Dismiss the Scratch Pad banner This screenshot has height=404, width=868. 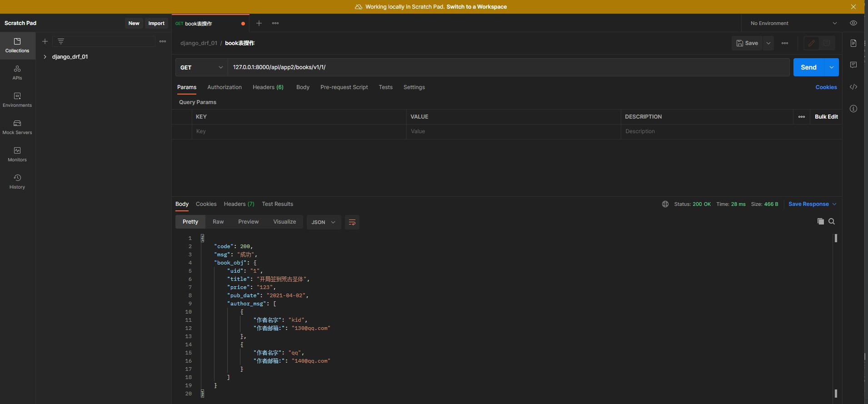coord(853,7)
